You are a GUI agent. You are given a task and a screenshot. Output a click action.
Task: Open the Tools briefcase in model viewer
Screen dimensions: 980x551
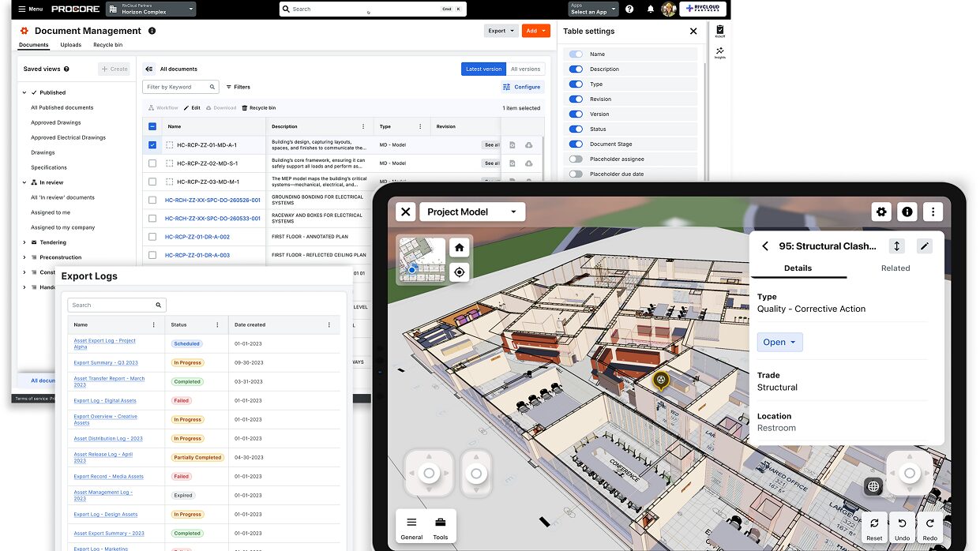pyautogui.click(x=441, y=528)
